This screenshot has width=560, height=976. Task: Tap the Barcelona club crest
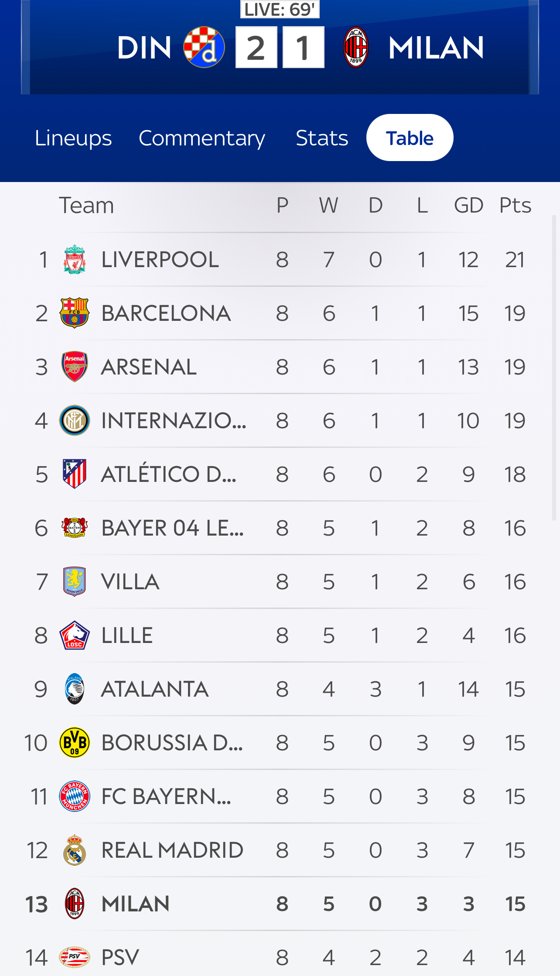[x=75, y=313]
